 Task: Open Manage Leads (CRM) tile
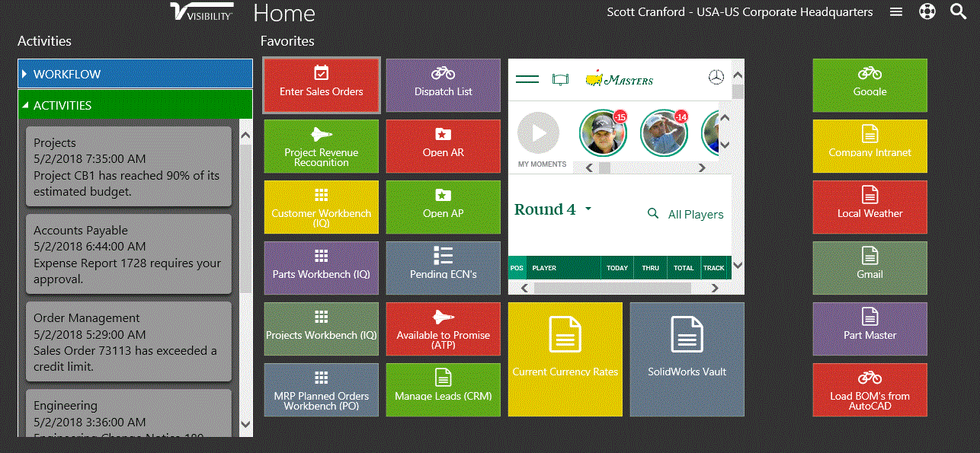[444, 390]
